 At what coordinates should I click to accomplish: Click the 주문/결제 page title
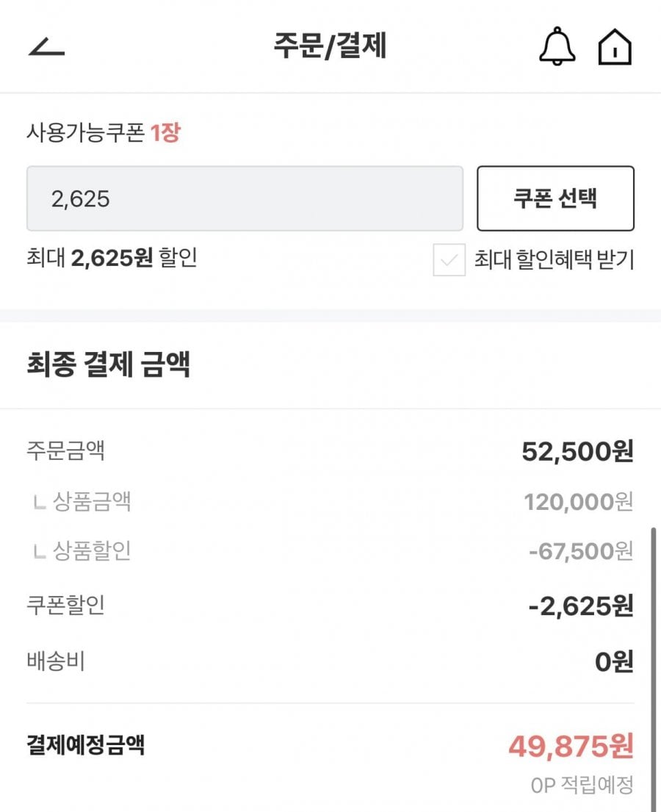(x=330, y=46)
